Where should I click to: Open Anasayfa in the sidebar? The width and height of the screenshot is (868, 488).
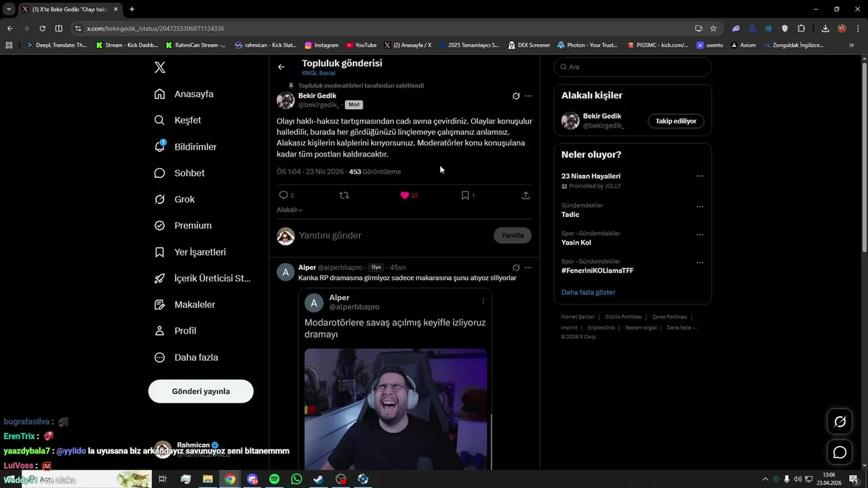184,94
